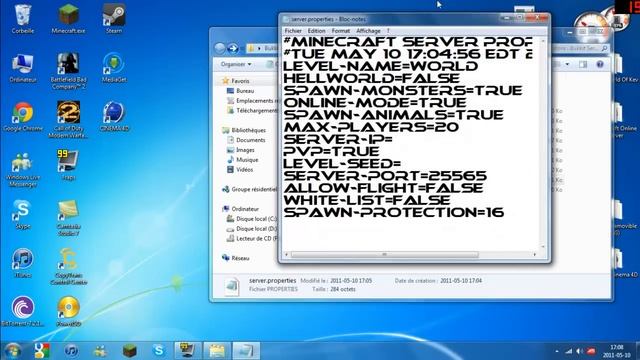Select the Skype desktop shortcut
The image size is (640, 360).
23,214
